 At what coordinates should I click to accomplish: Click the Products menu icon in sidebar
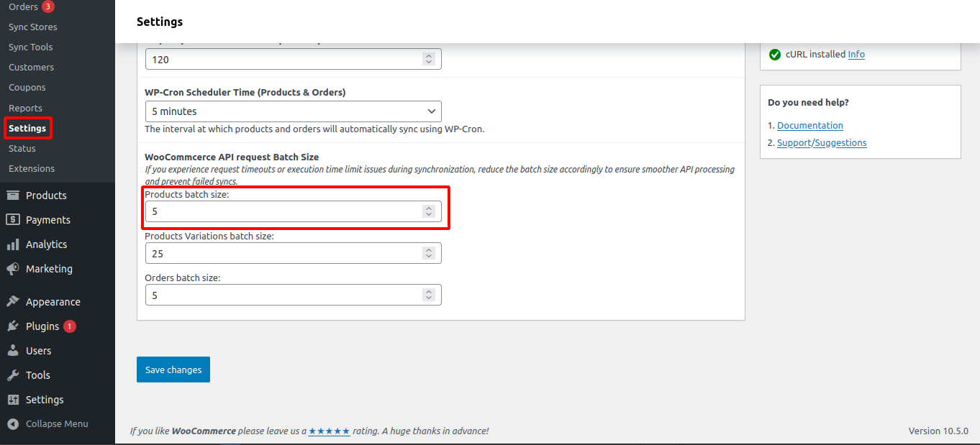pos(13,196)
